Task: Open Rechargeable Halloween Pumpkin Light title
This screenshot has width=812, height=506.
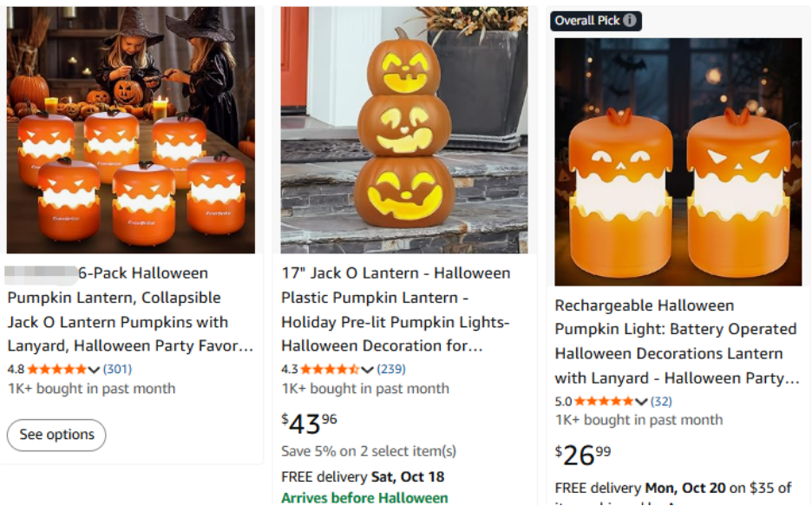Action: 677,342
